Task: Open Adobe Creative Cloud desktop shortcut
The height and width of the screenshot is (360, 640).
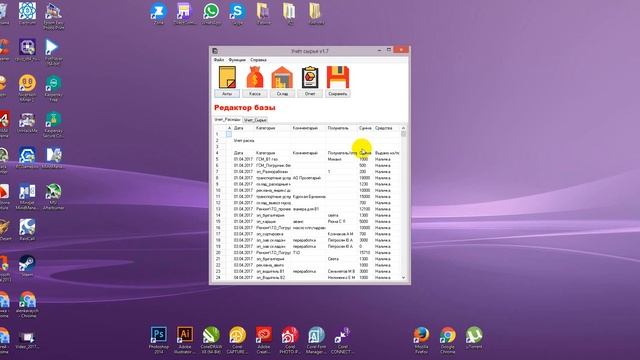Action: click(x=264, y=340)
